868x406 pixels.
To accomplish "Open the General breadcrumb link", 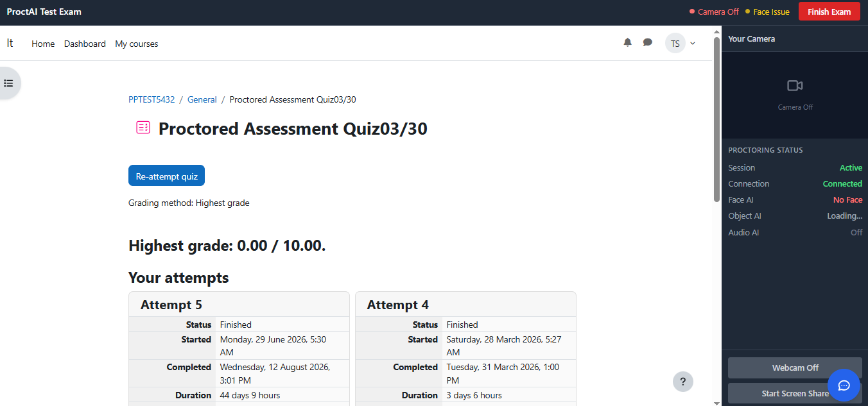I will (202, 99).
